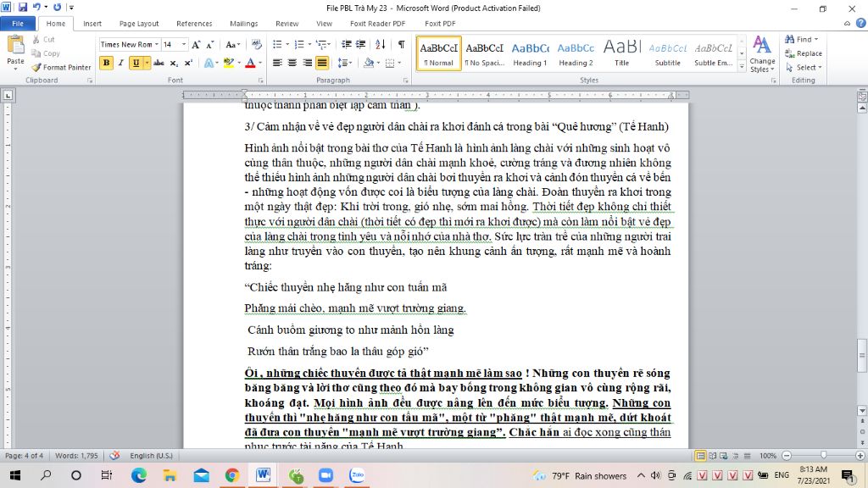Click the Redo icon in Quick Access toolbar

(57, 7)
